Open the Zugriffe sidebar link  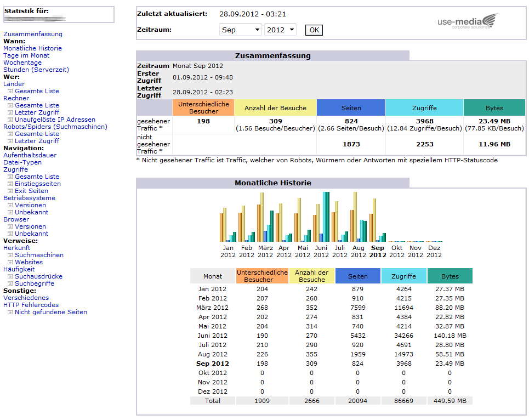pos(15,169)
